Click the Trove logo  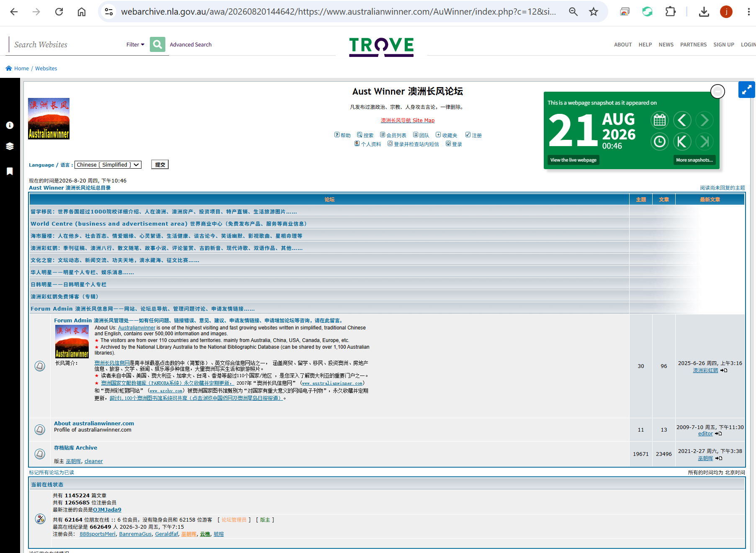pos(381,46)
